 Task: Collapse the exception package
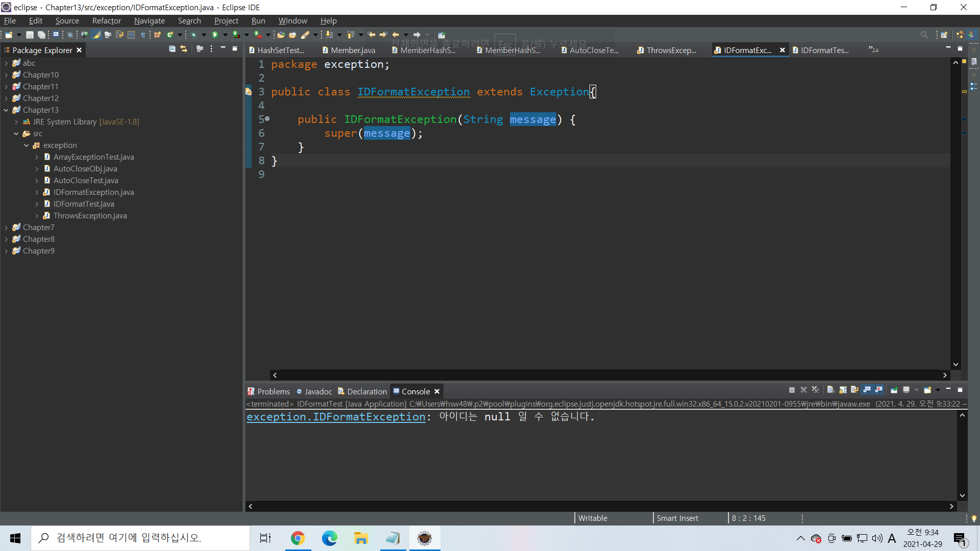(27, 145)
